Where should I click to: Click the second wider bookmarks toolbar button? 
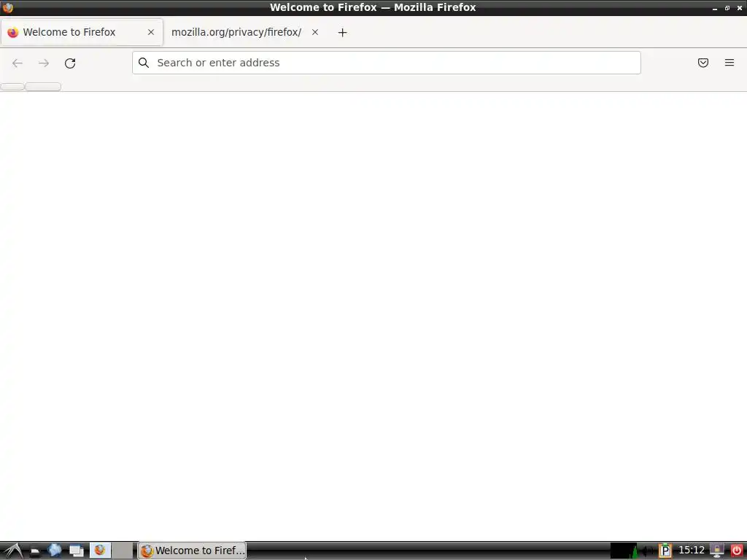43,87
